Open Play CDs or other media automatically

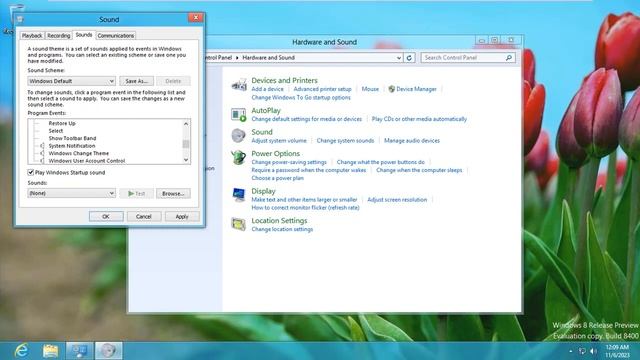click(419, 119)
